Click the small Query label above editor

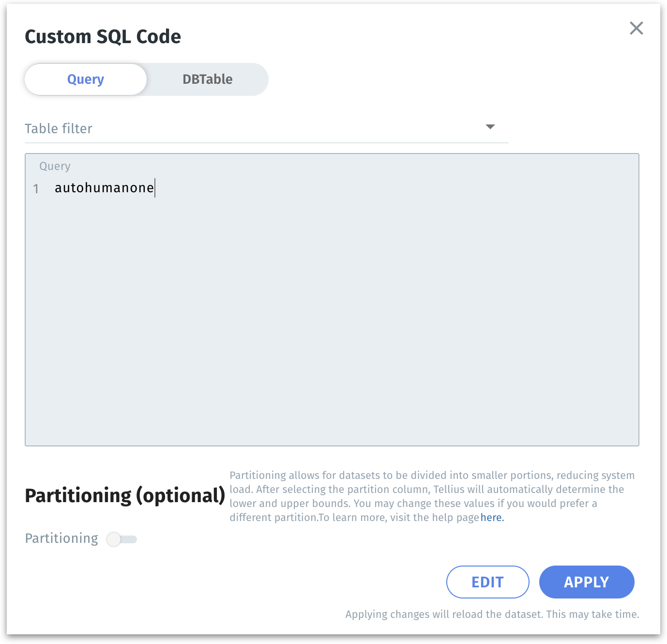point(55,167)
